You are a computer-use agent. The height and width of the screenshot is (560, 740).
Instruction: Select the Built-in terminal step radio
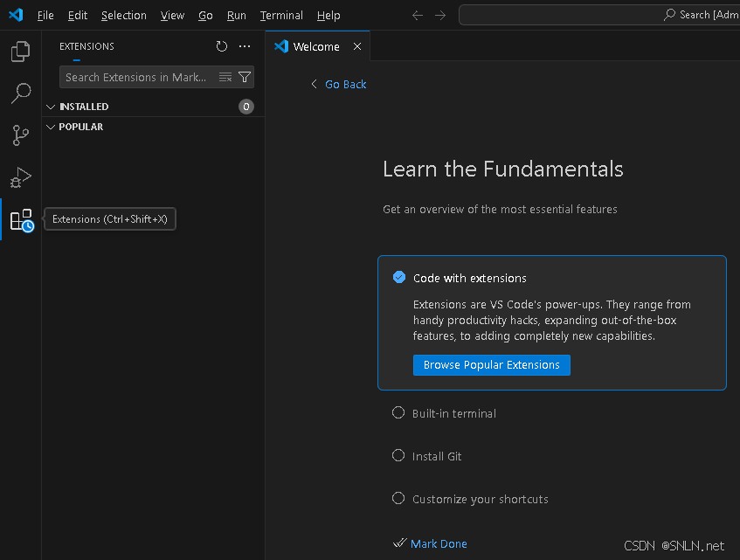pyautogui.click(x=398, y=413)
